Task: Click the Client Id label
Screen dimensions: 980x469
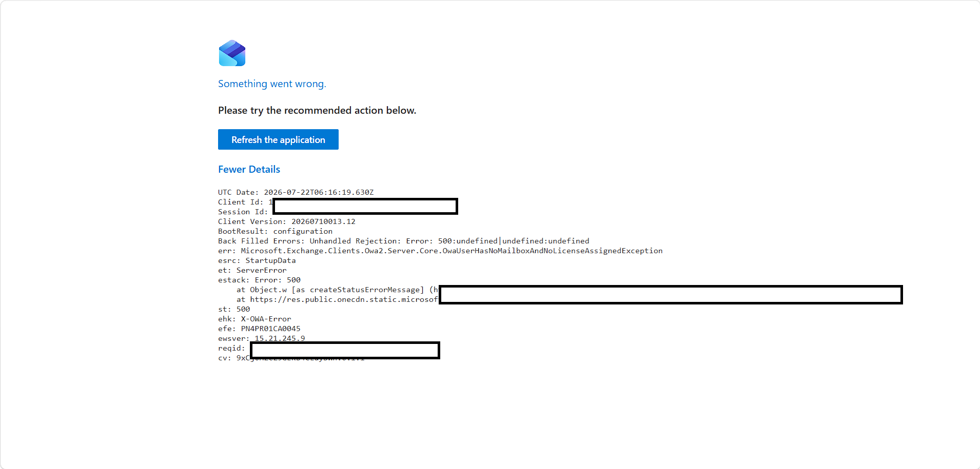Action: click(241, 202)
